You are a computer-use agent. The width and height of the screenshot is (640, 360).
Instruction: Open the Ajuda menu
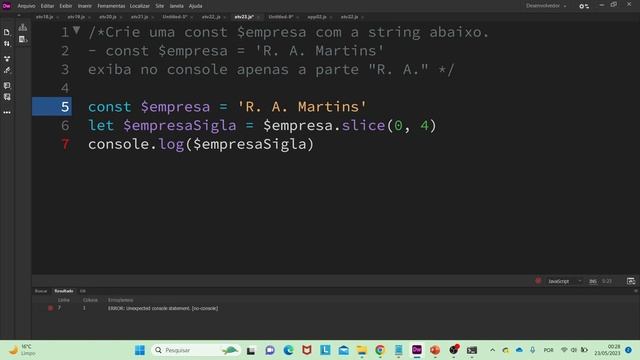[x=196, y=6]
